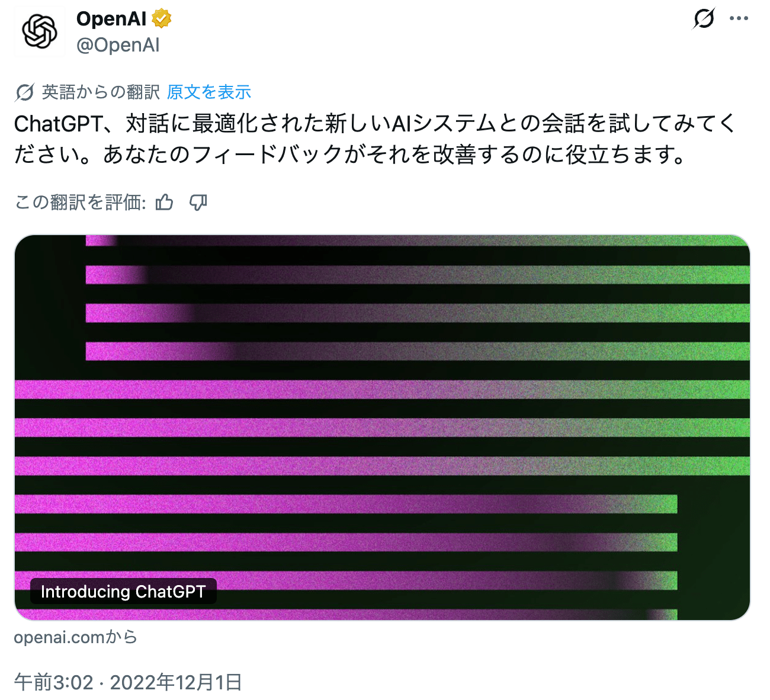Screen dimensions: 770x700
Task: Click the この翻訳を評価 label text
Action: (x=80, y=203)
